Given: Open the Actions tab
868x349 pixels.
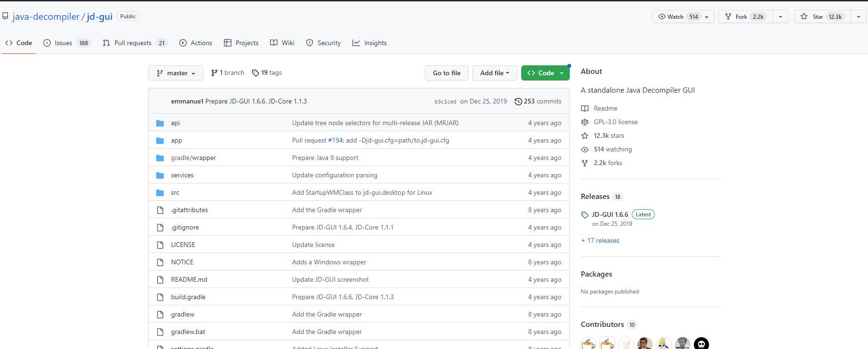Looking at the screenshot, I should (196, 43).
